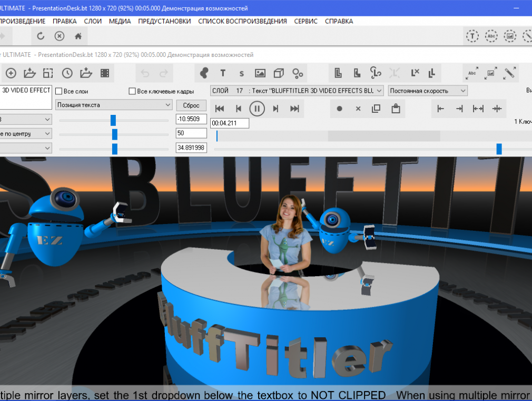This screenshot has width=532, height=401.
Task: Add a picture layer with the image icon
Action: (260, 73)
